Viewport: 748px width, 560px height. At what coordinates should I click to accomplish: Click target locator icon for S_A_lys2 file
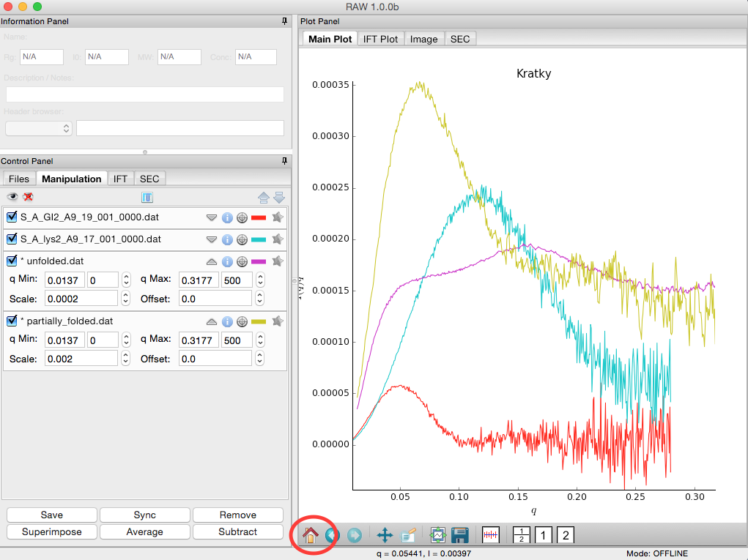tap(242, 239)
